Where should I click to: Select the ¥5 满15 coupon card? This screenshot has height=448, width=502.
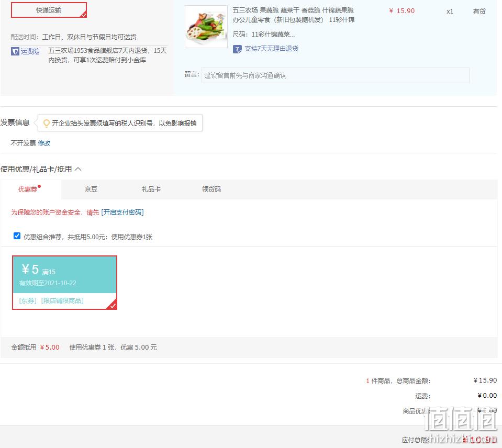pyautogui.click(x=65, y=283)
